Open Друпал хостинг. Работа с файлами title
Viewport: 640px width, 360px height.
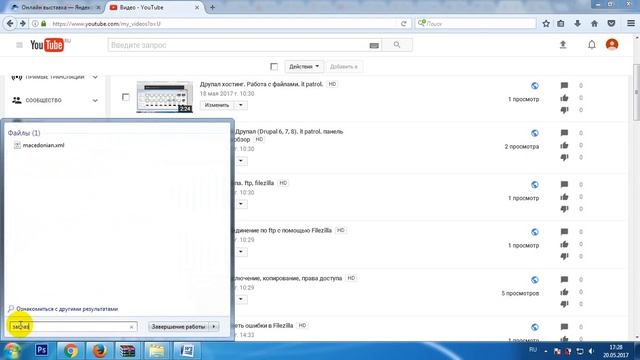coord(261,84)
